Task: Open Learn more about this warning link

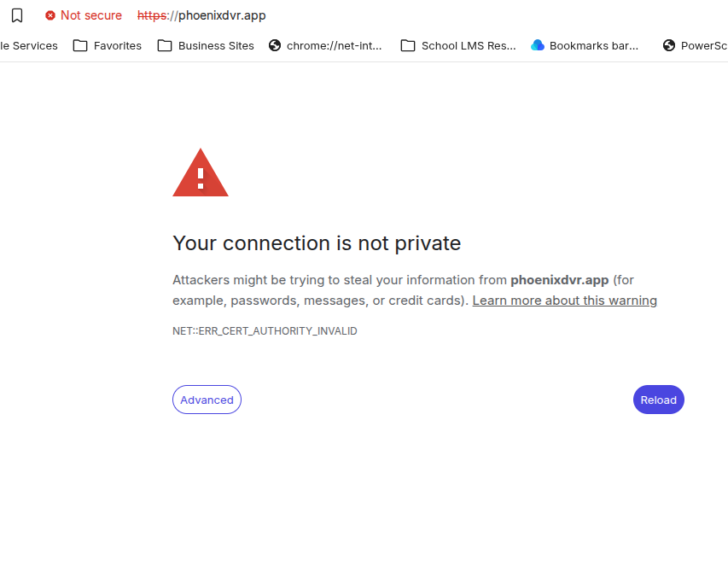Action: click(564, 301)
